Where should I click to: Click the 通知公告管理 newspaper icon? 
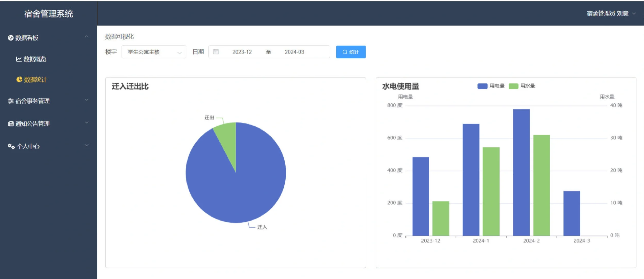(x=11, y=124)
